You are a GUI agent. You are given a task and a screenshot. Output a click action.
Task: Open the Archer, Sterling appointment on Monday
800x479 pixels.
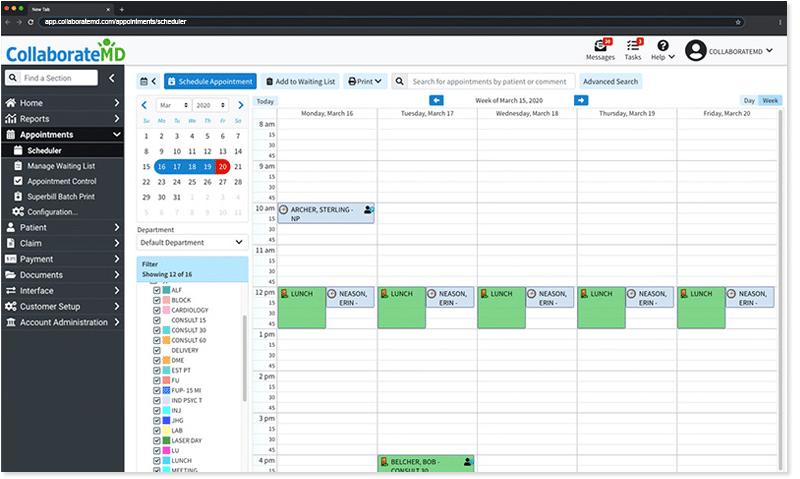click(320, 213)
